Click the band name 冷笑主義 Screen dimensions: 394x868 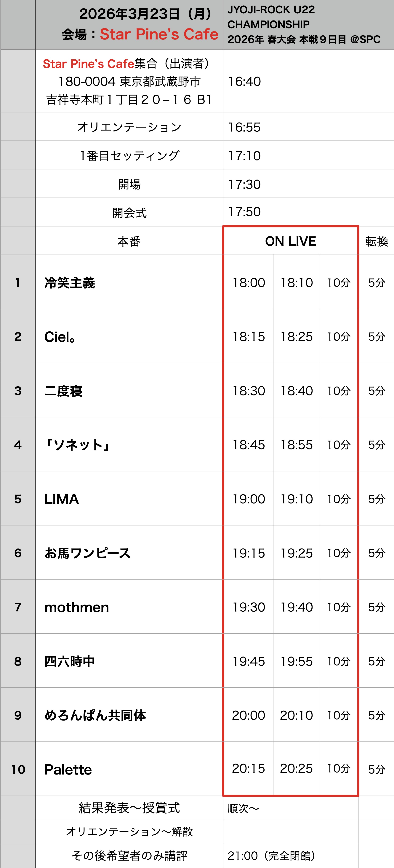[70, 283]
